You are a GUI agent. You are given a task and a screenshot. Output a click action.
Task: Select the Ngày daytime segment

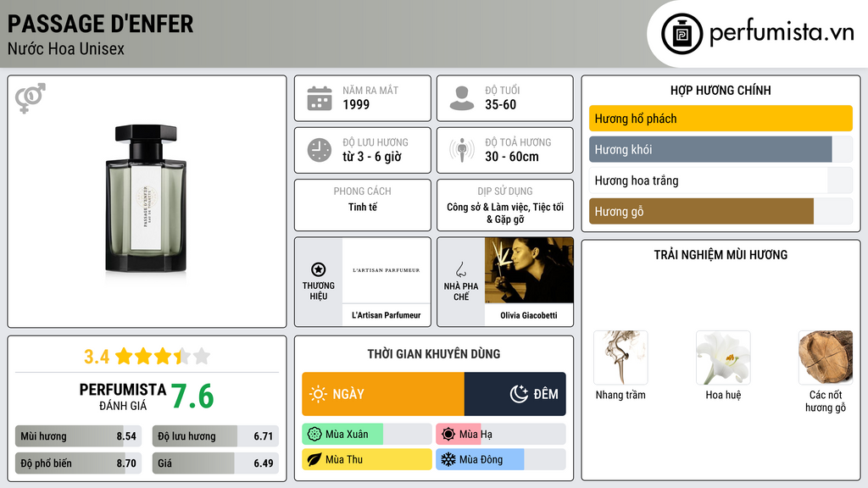[x=383, y=394]
